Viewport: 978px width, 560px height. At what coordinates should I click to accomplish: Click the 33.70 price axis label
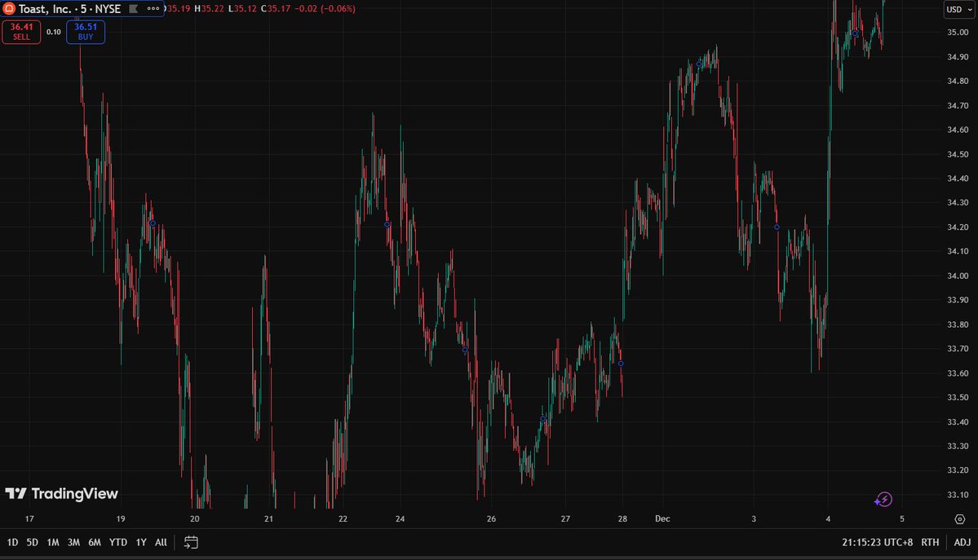[x=958, y=349]
